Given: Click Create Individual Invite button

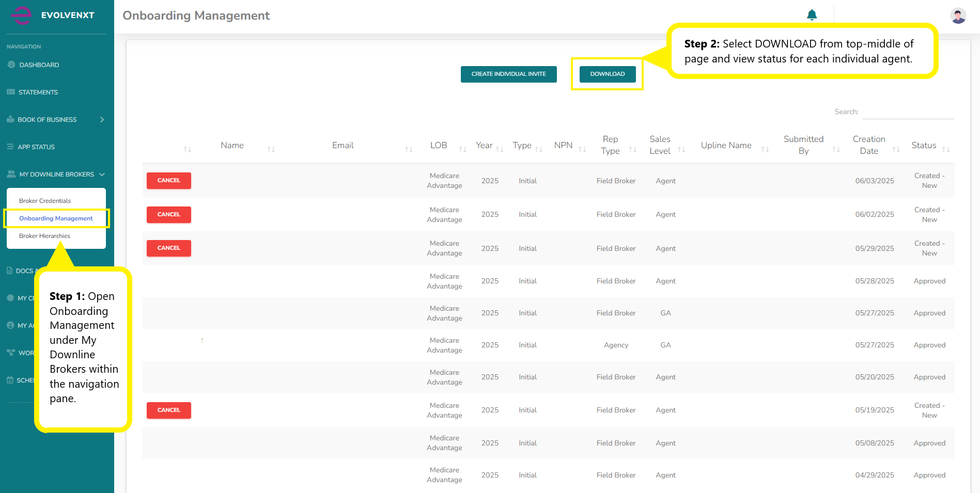Looking at the screenshot, I should click(x=508, y=74).
